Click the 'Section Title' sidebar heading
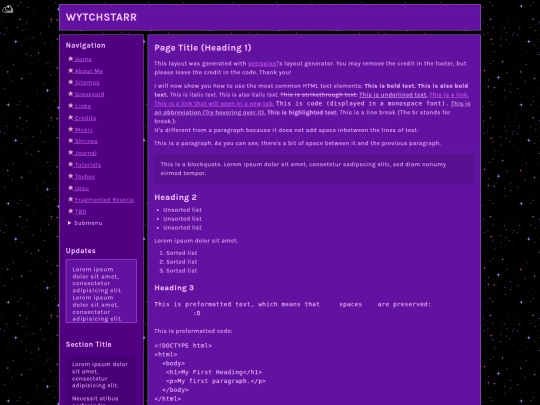Image resolution: width=540 pixels, height=405 pixels. pyautogui.click(x=89, y=344)
